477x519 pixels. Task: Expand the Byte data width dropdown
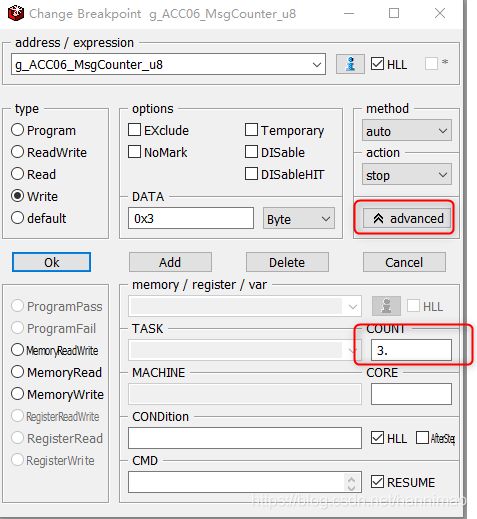299,219
